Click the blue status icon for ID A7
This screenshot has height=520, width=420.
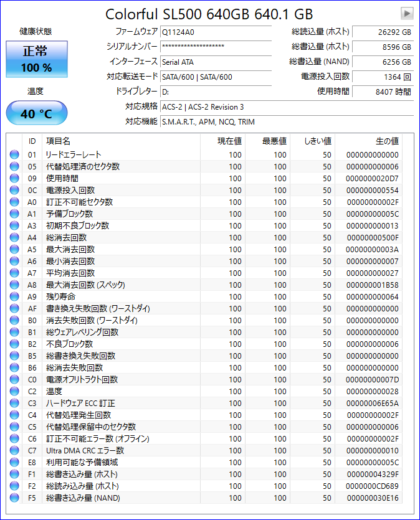coord(14,273)
